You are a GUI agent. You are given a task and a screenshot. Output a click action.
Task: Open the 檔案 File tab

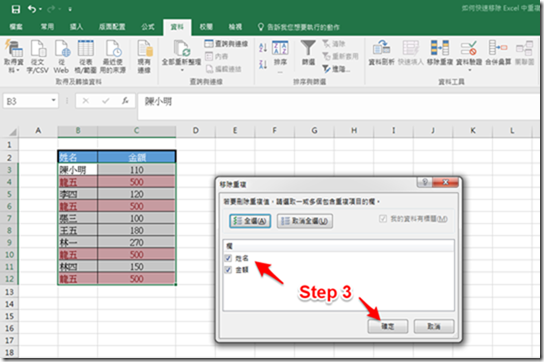(x=16, y=27)
